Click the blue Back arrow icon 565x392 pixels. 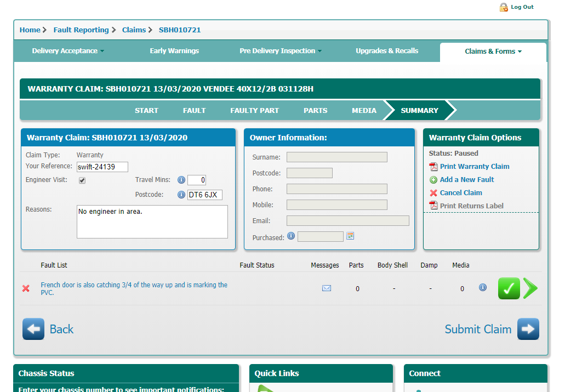[33, 329]
